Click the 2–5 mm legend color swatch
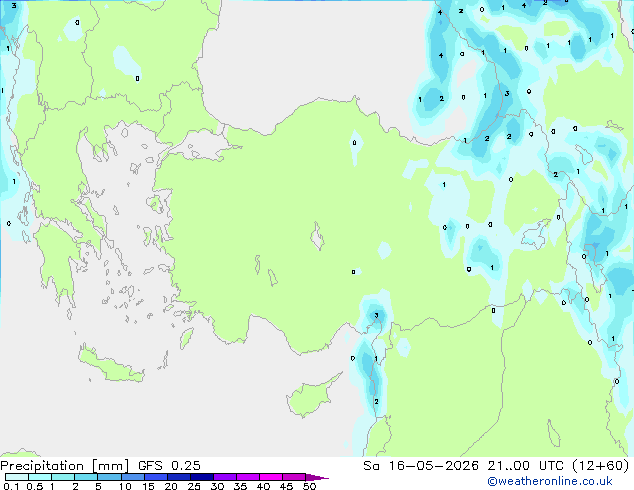Screen dimensions: 634x490 tap(86, 477)
